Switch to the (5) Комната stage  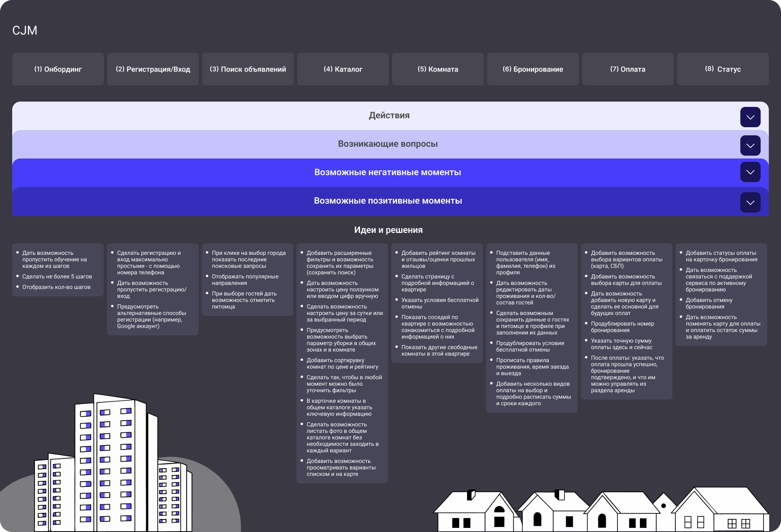click(x=438, y=69)
